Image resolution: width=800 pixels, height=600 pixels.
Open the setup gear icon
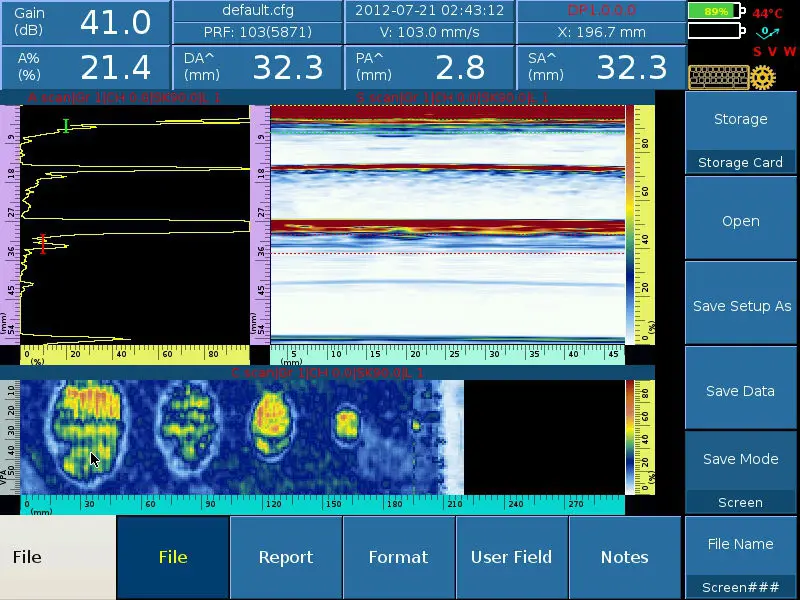tap(763, 77)
